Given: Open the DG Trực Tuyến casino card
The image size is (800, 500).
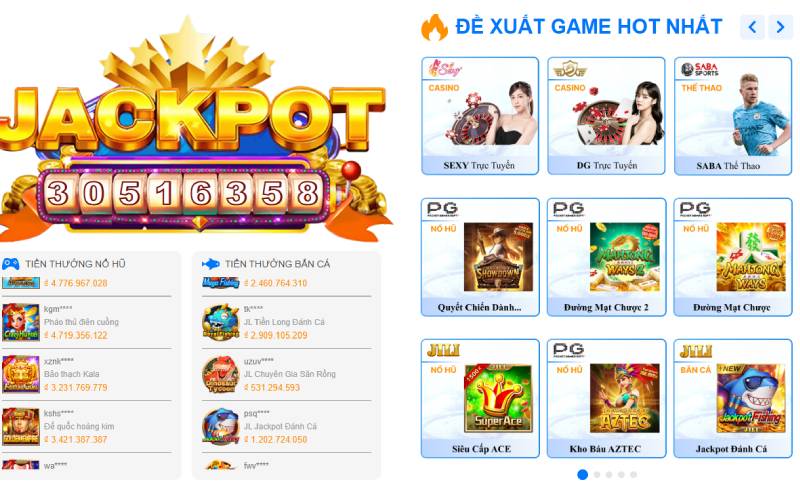Looking at the screenshot, I should tap(606, 116).
